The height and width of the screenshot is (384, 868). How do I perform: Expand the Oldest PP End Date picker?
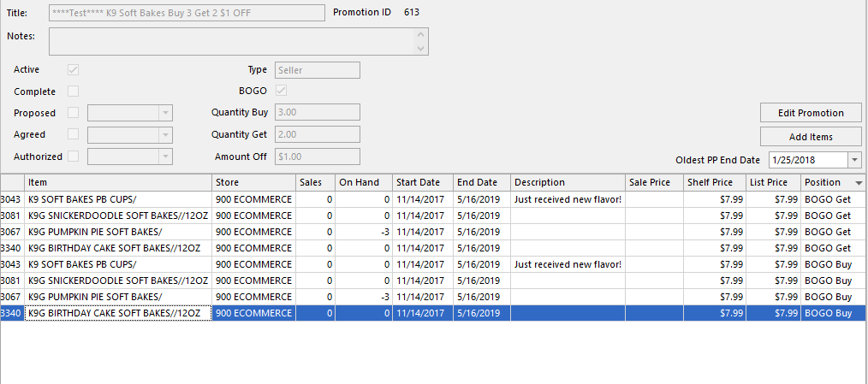854,160
